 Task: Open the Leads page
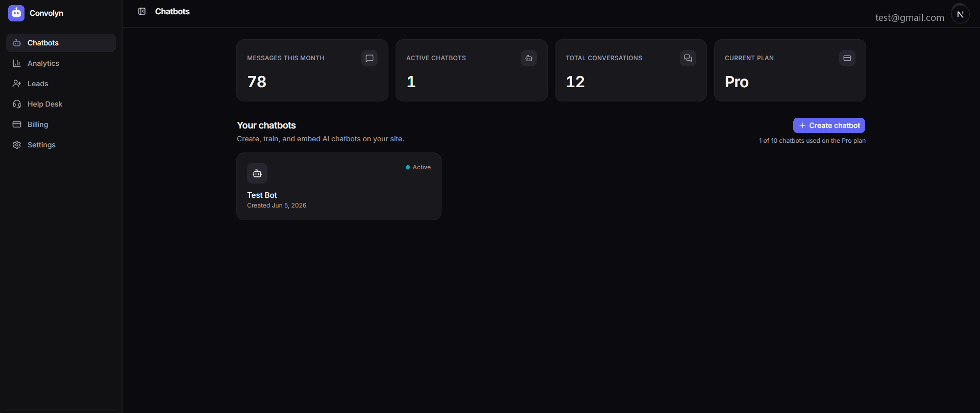pyautogui.click(x=61, y=84)
